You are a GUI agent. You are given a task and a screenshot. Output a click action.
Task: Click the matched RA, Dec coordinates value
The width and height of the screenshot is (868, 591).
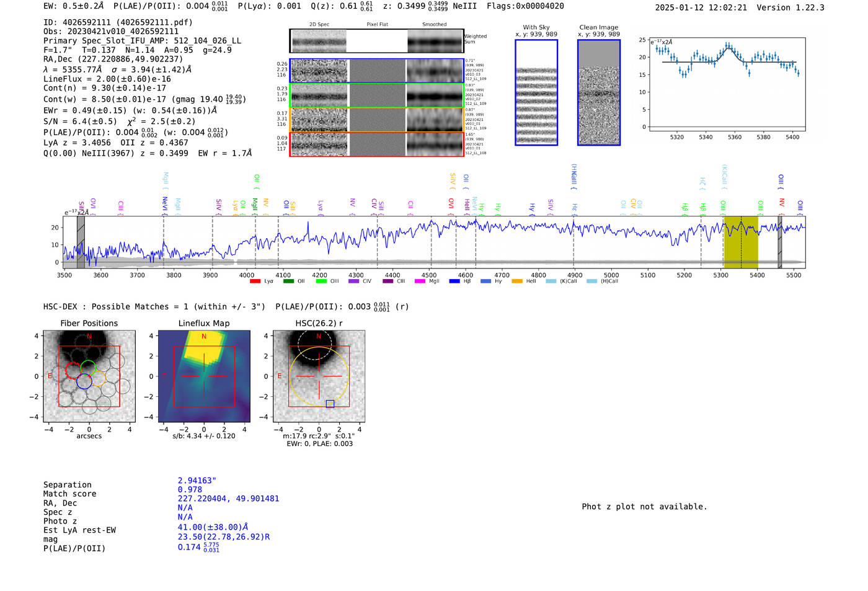228,499
